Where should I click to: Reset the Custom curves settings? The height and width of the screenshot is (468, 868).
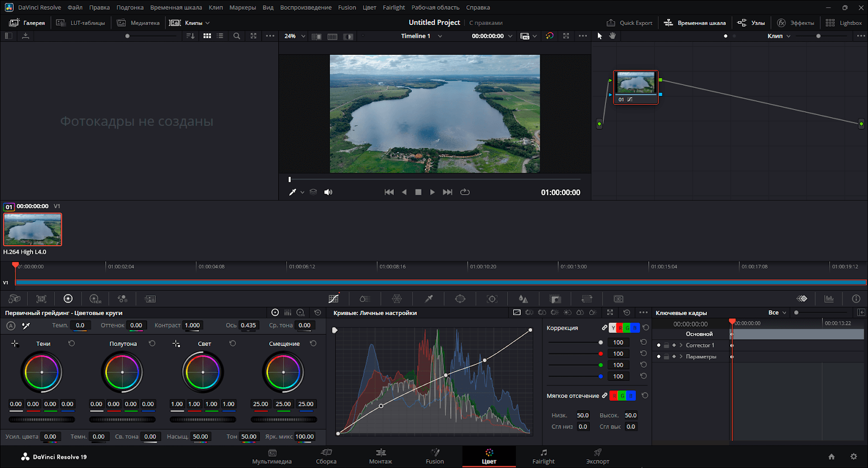click(627, 313)
